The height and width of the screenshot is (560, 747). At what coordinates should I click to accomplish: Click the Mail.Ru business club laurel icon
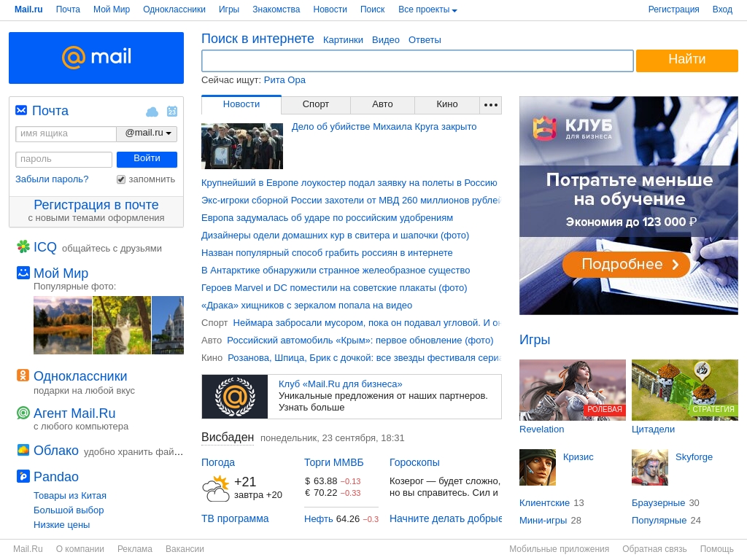[235, 397]
